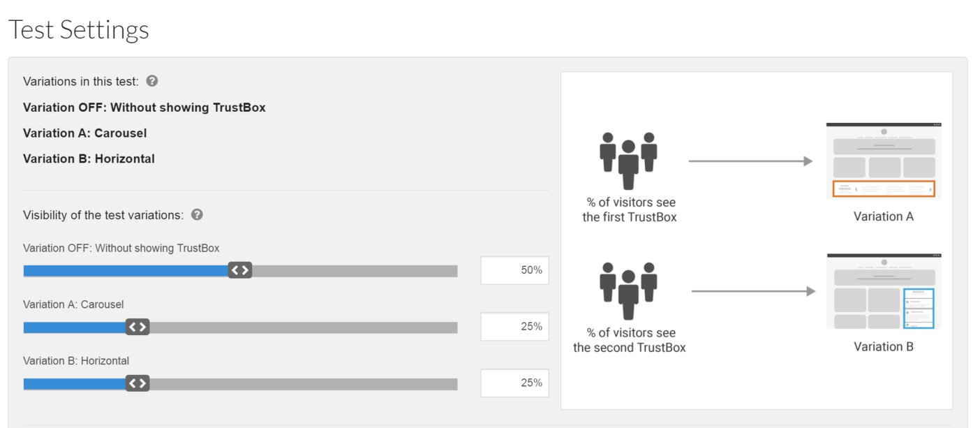
Task: Click the arrow pointing to Variation B
Action: 753,291
